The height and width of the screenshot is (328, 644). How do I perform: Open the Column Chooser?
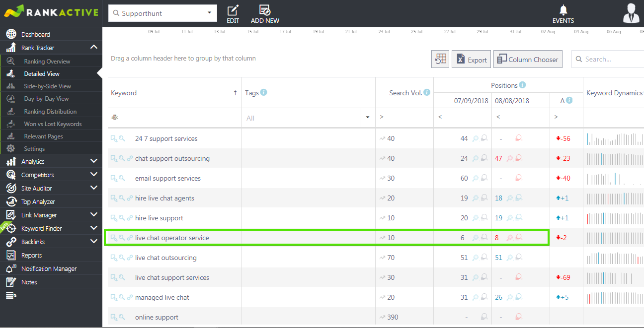coord(528,60)
